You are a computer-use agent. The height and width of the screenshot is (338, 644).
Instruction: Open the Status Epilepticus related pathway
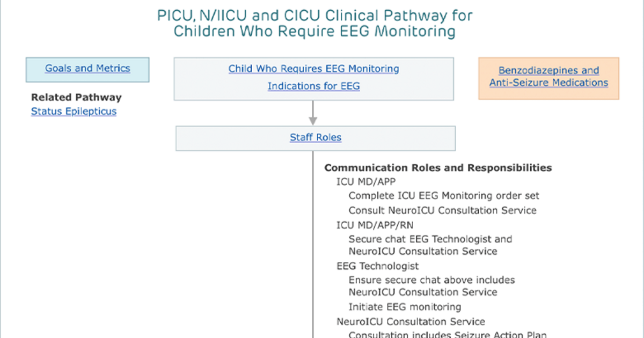pos(74,112)
